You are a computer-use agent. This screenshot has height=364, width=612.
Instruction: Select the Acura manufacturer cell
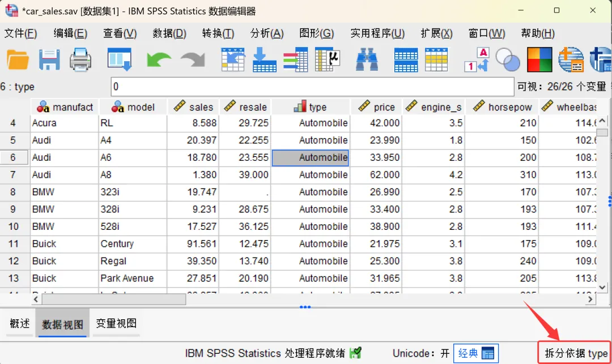(x=65, y=123)
